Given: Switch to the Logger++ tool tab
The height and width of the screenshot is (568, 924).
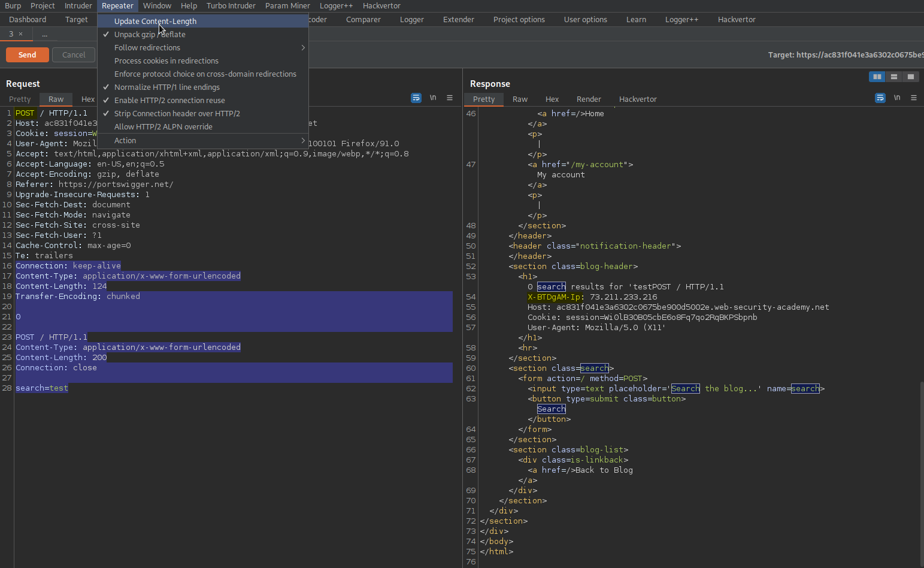Looking at the screenshot, I should 681,19.
